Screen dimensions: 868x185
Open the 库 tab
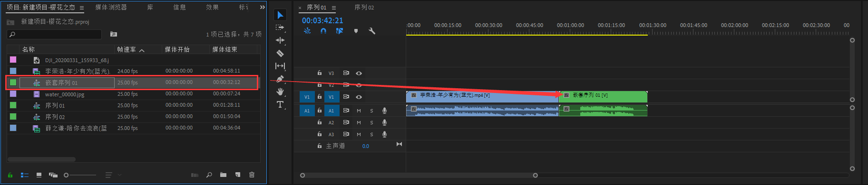click(x=150, y=8)
